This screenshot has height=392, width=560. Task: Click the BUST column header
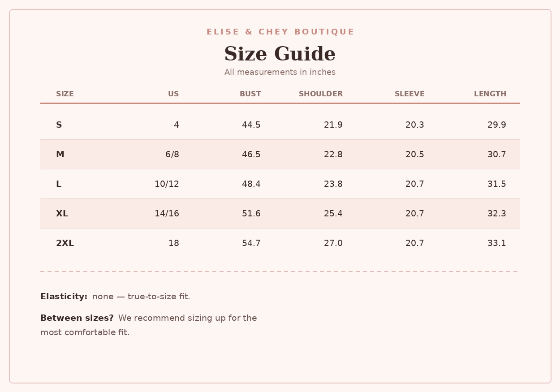[250, 94]
